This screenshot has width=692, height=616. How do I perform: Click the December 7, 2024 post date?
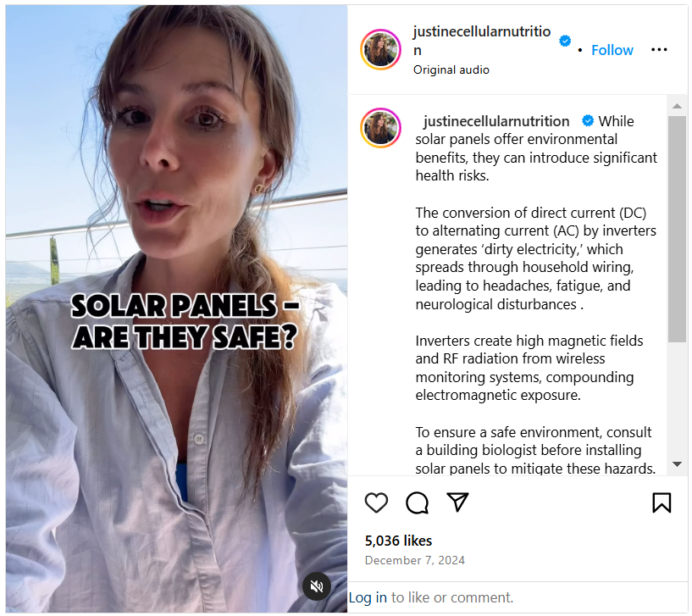pyautogui.click(x=414, y=560)
